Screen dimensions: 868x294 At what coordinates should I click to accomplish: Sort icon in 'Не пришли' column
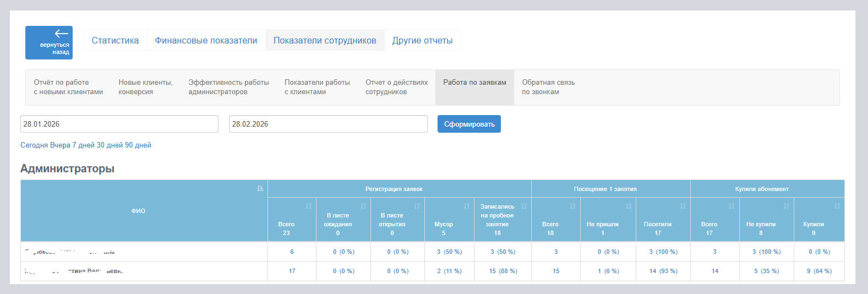tap(629, 206)
